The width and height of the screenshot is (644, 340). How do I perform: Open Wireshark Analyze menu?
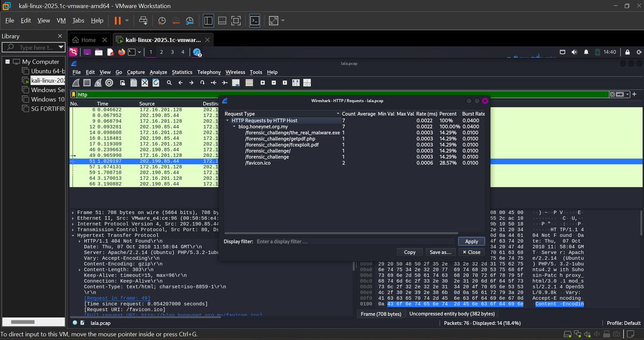pos(158,72)
